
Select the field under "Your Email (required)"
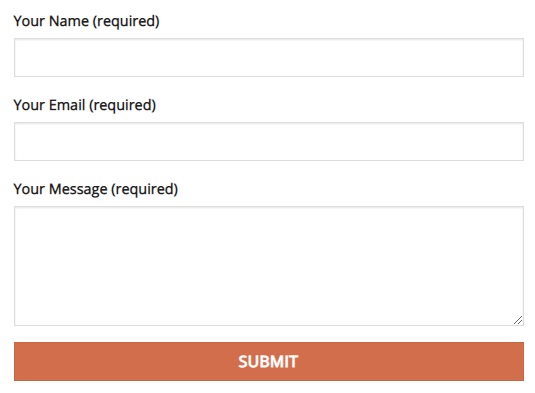coord(269,142)
